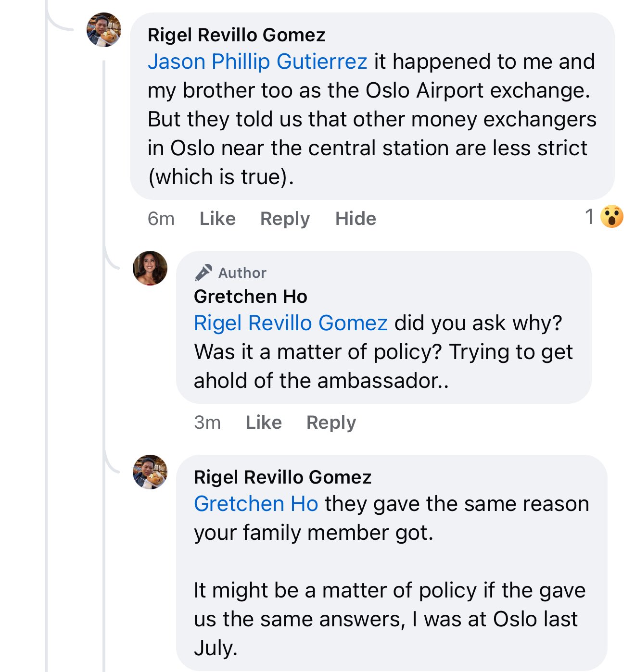Click the 6m timestamp
The image size is (635, 672).
161,219
